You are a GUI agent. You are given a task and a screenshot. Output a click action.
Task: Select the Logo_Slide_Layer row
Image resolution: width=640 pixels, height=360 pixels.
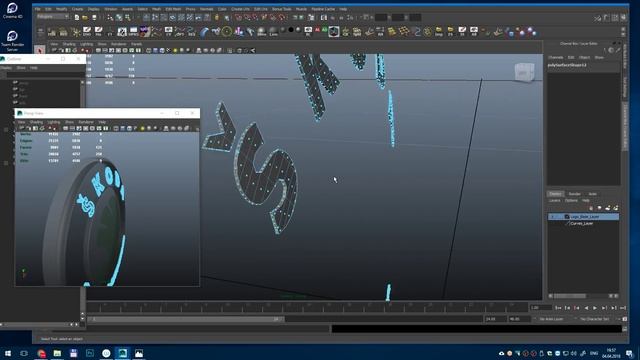tap(584, 217)
